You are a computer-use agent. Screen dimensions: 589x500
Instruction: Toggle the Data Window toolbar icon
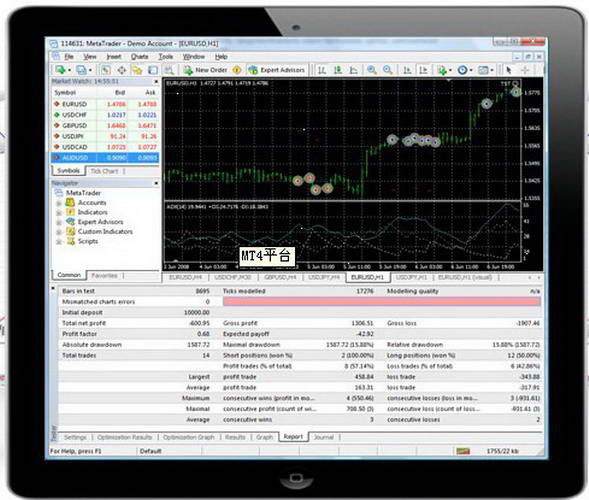click(x=122, y=70)
